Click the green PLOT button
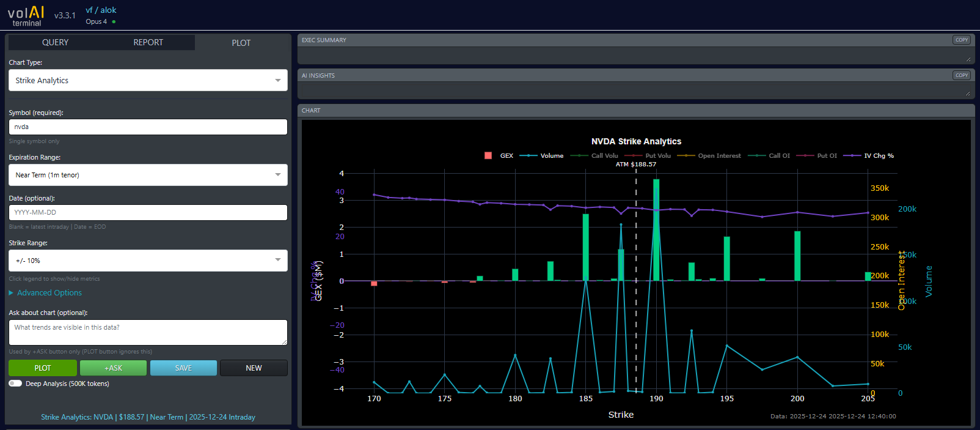The height and width of the screenshot is (430, 980). tap(43, 368)
